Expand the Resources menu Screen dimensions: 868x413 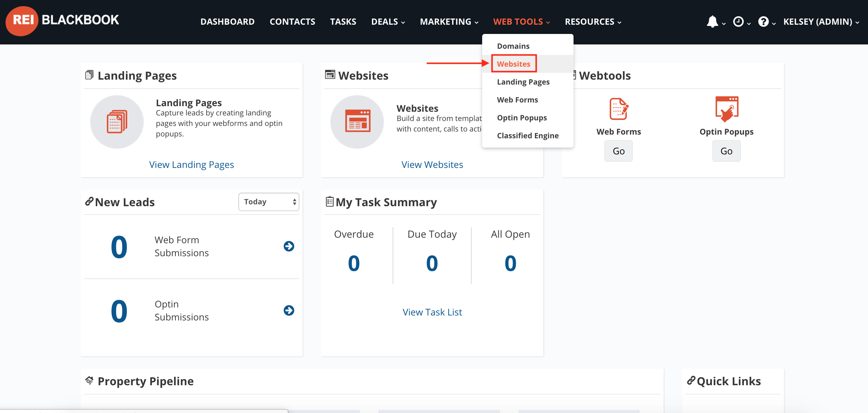click(593, 22)
